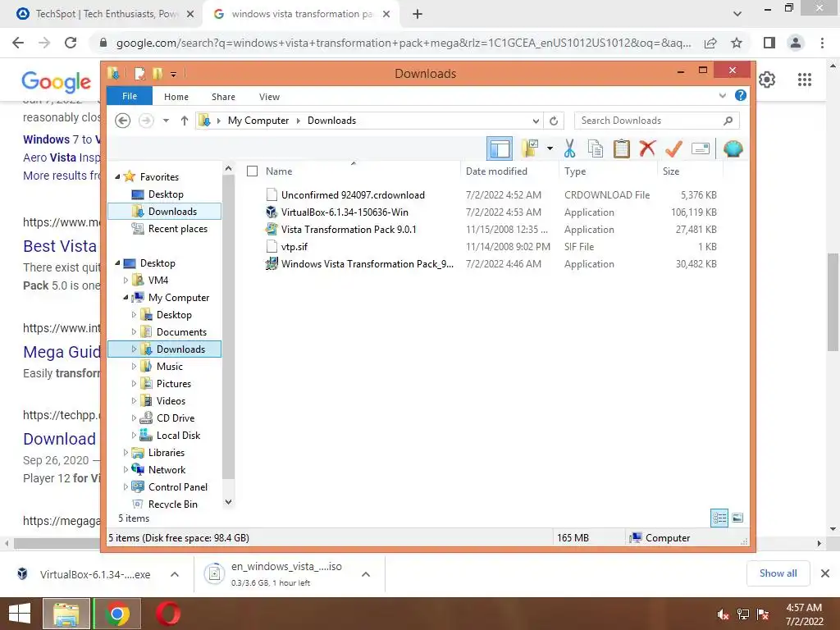The image size is (840, 630).
Task: Click the orange checkmark Properties icon
Action: pos(673,148)
